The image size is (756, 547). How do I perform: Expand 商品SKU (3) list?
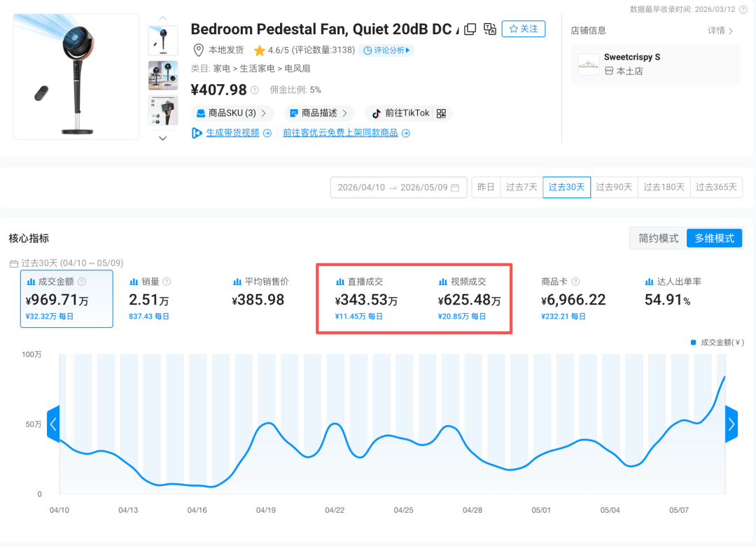(233, 113)
